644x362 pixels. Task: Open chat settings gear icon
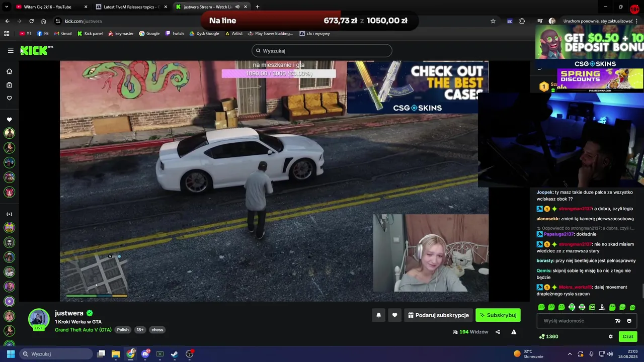(x=611, y=337)
